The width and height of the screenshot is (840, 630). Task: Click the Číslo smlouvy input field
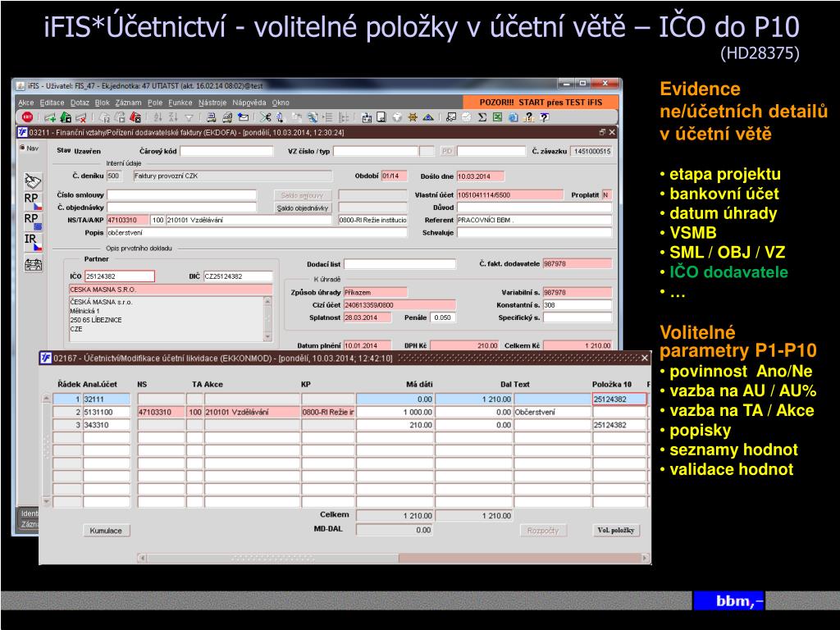pyautogui.click(x=181, y=195)
